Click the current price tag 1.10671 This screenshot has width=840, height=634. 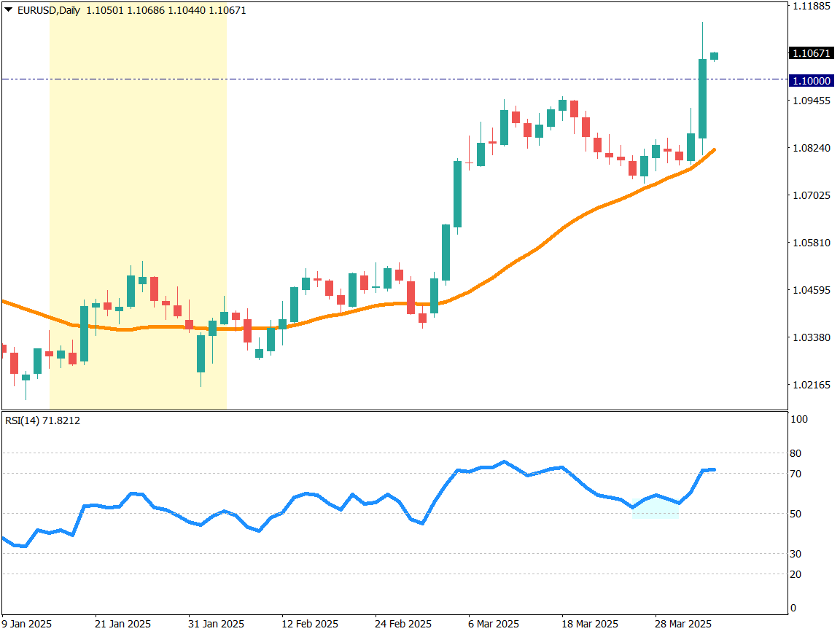point(812,53)
